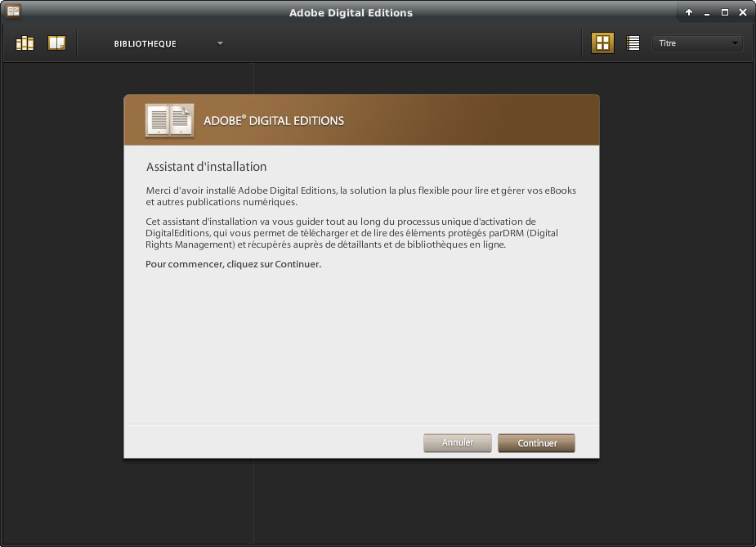Click the "Pour commencer, cliquez sur Continuer." text
This screenshot has height=547, width=756.
(x=234, y=264)
